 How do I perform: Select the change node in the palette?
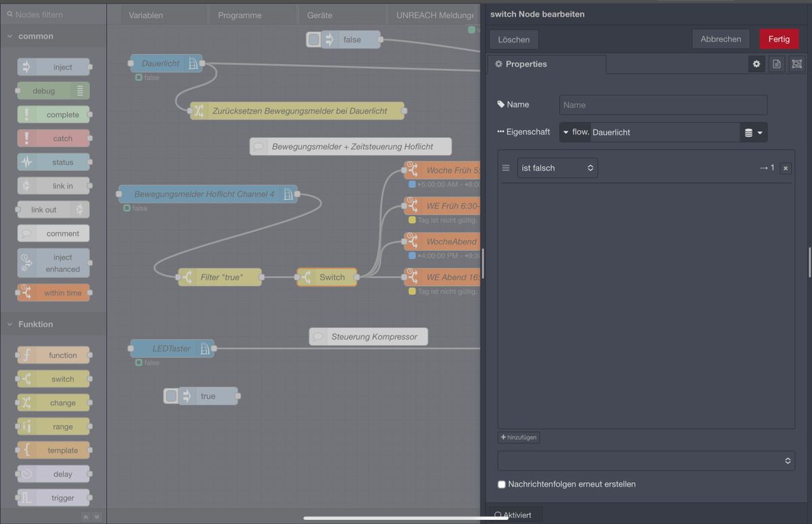53,403
